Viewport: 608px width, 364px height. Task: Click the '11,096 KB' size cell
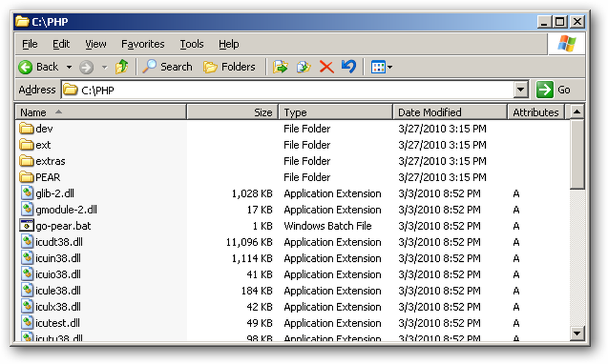click(x=249, y=242)
